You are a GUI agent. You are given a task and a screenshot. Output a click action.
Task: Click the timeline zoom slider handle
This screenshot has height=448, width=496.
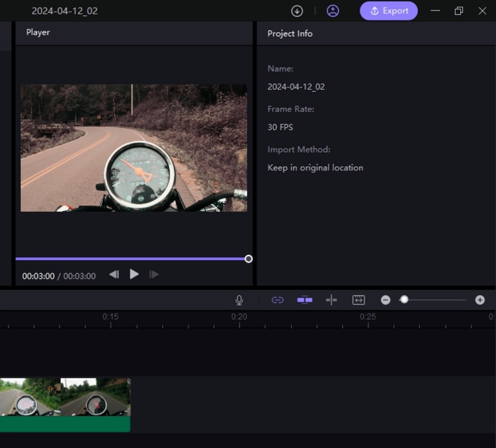pos(404,299)
